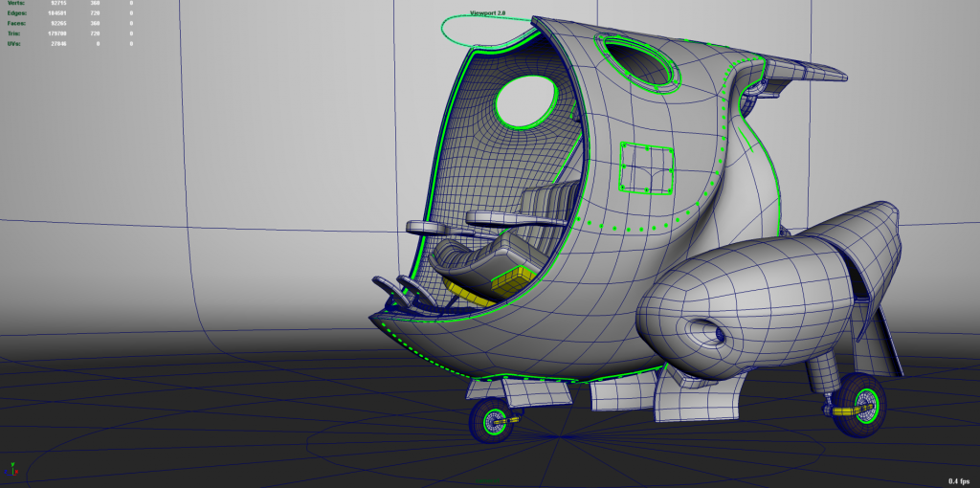Click the 0.4 fps frame rate readout

960,479
